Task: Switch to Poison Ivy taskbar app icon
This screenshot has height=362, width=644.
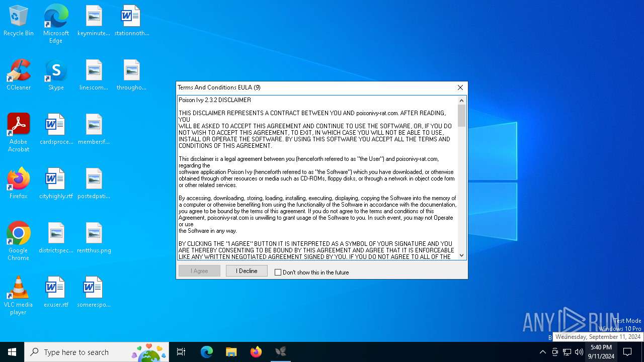Action: (x=281, y=352)
